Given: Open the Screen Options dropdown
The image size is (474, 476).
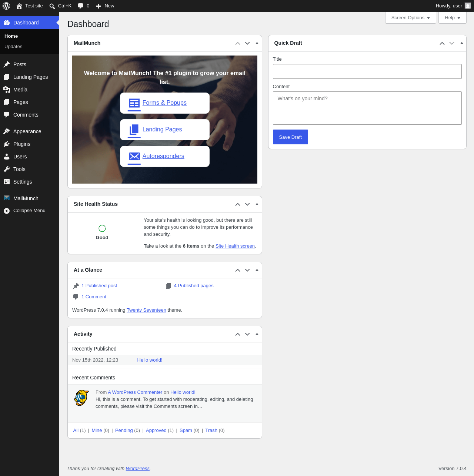Looking at the screenshot, I should [411, 18].
